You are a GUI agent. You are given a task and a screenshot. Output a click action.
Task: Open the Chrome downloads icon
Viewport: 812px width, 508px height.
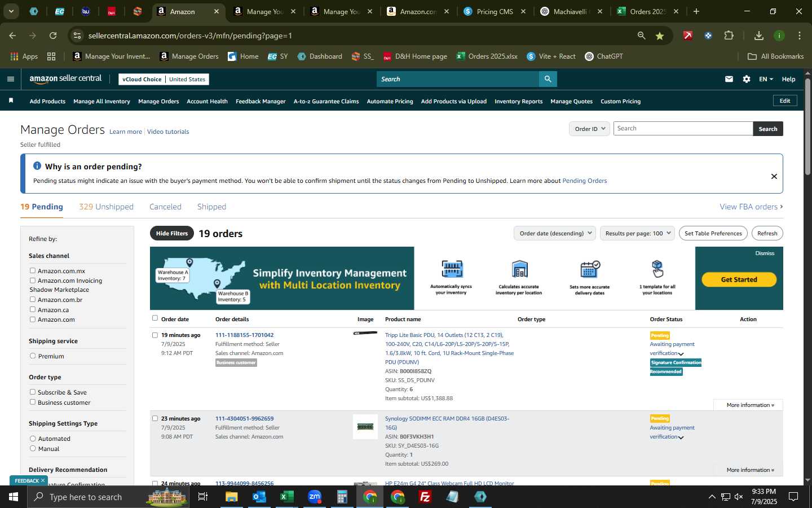(x=758, y=36)
